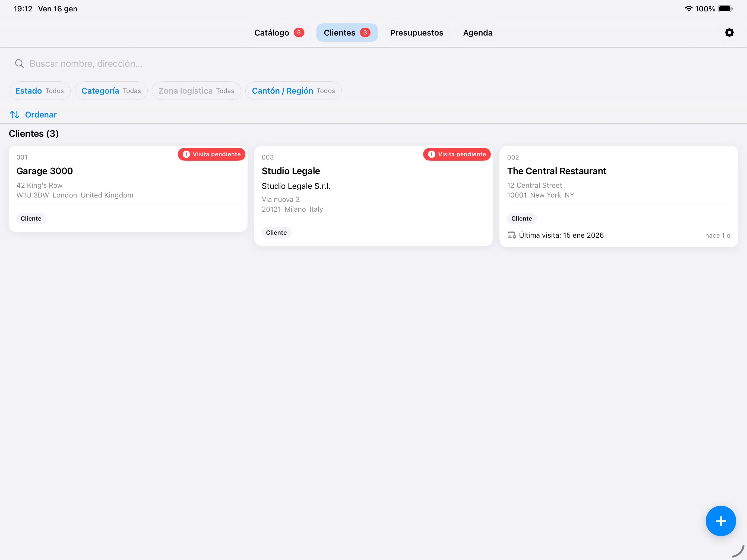Click the Cliente tag on Studio Legale

(276, 233)
